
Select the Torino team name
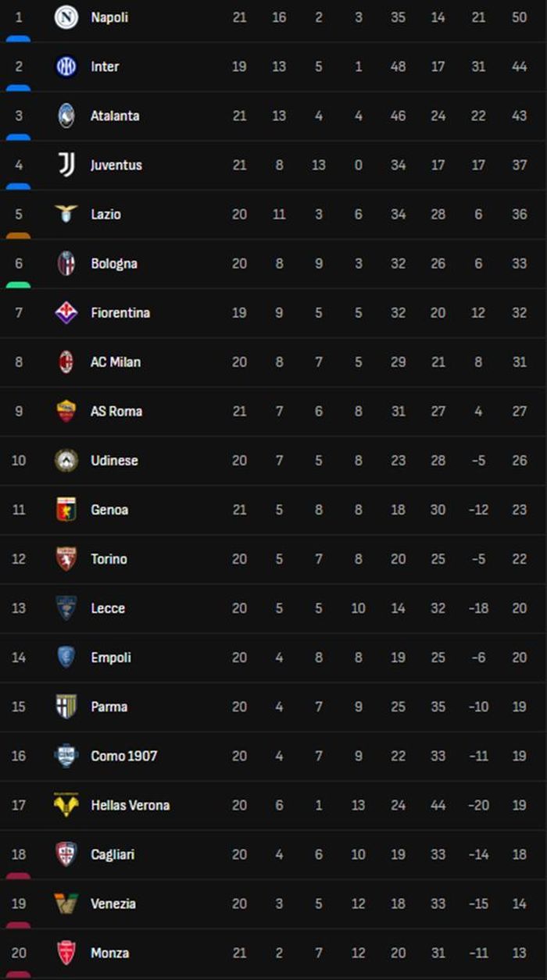coord(109,558)
